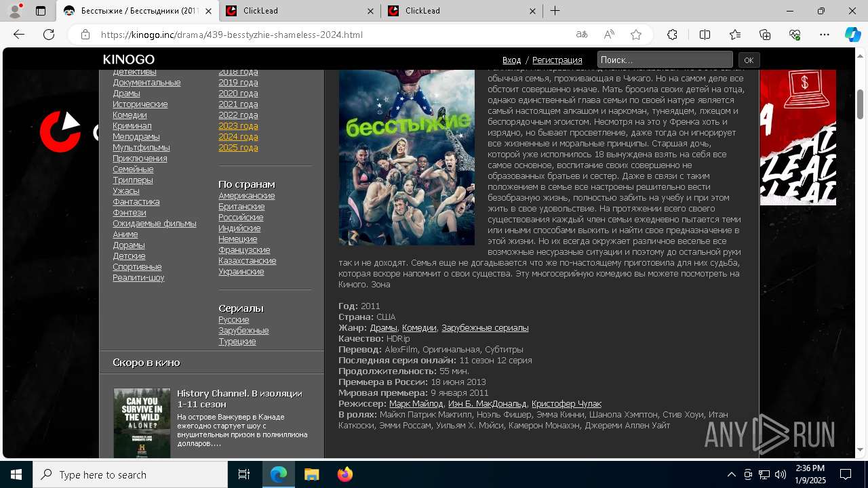Click Alone show thumbnail
This screenshot has width=868, height=488.
tap(142, 423)
